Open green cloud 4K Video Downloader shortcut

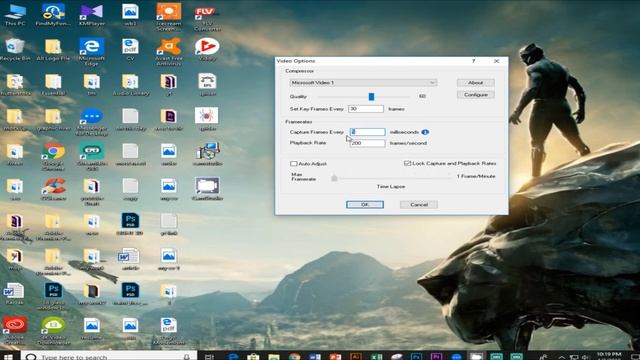[53, 331]
